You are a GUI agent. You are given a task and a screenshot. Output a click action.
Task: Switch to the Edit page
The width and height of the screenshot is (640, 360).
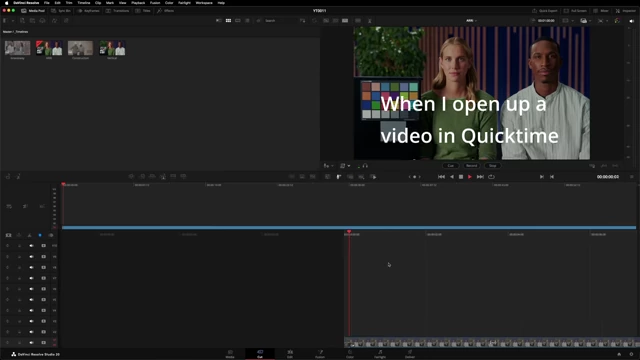[x=290, y=354]
